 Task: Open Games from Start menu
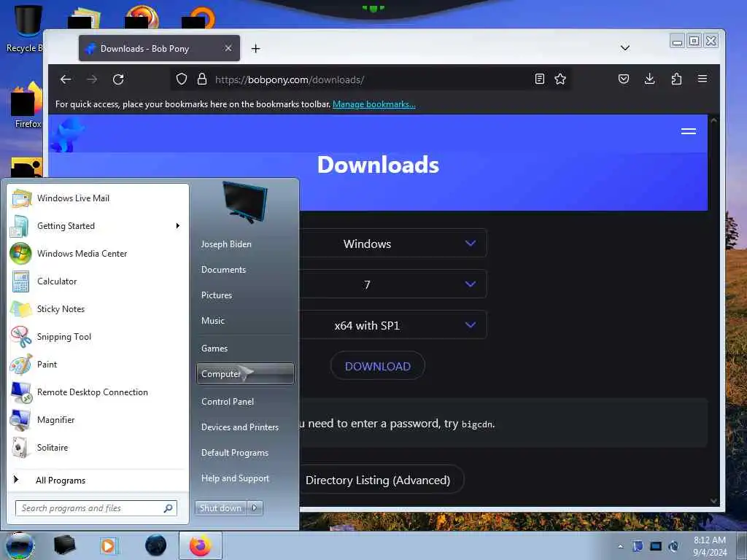click(x=245, y=348)
